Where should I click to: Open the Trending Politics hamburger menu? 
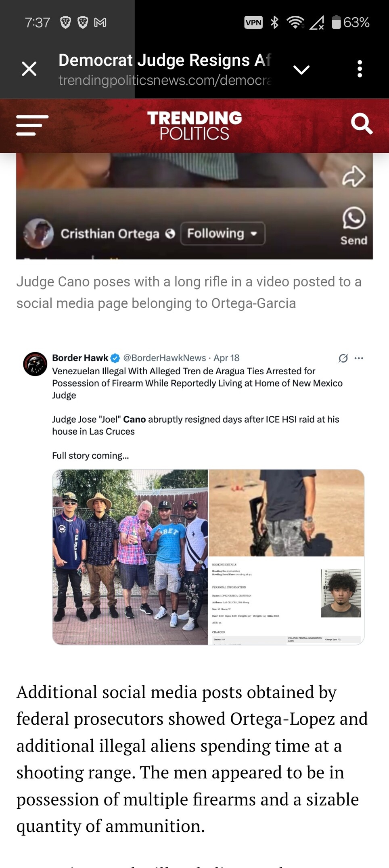pos(32,125)
